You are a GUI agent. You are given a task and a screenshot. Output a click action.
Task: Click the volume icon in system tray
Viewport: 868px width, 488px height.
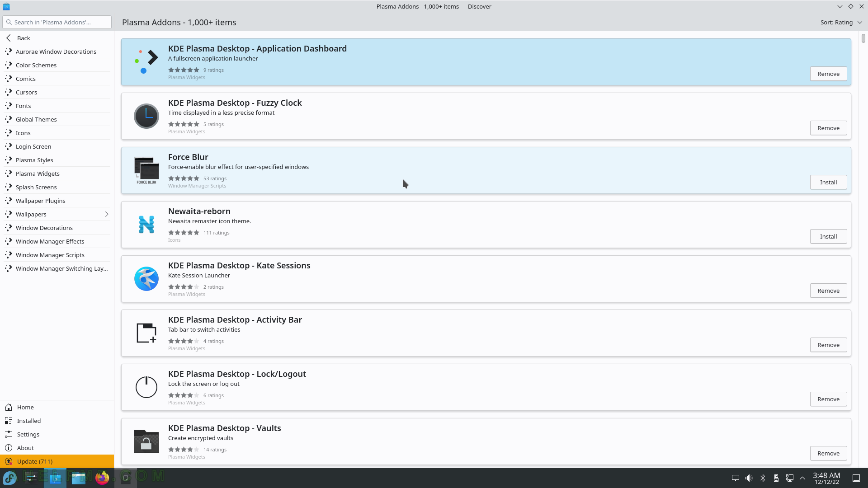pos(749,478)
